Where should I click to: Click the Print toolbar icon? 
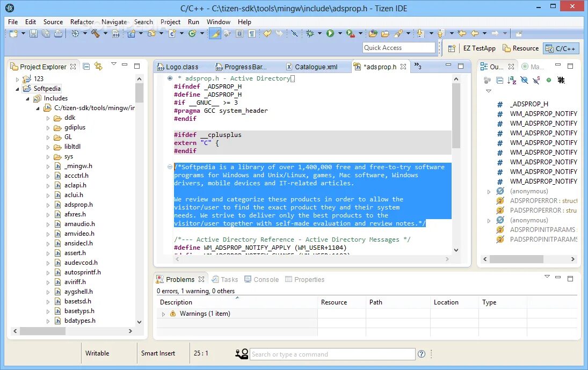58,34
